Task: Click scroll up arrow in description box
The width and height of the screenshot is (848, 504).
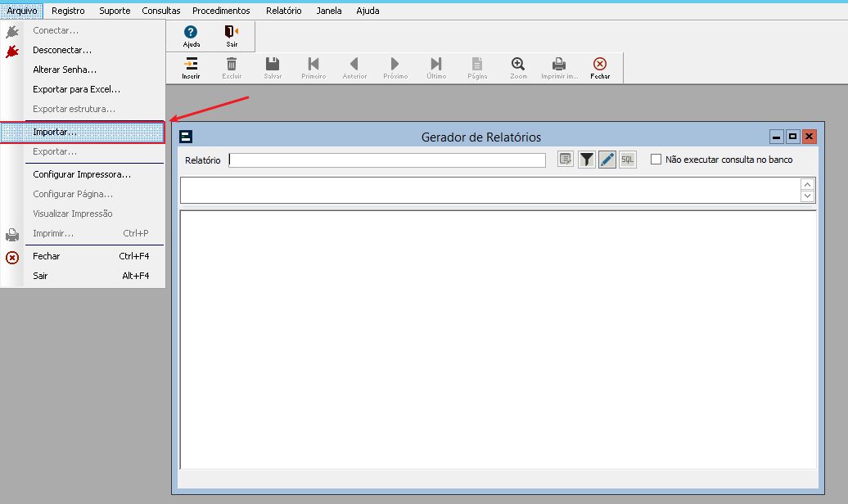Action: 807,185
